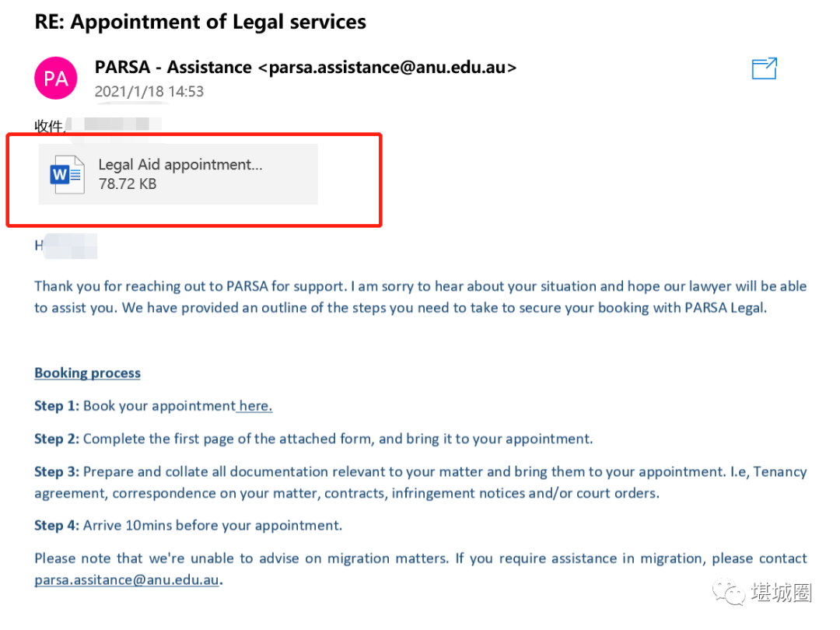Click the opening thank-you paragraph
This screenshot has height=630, width=840.
click(x=421, y=297)
